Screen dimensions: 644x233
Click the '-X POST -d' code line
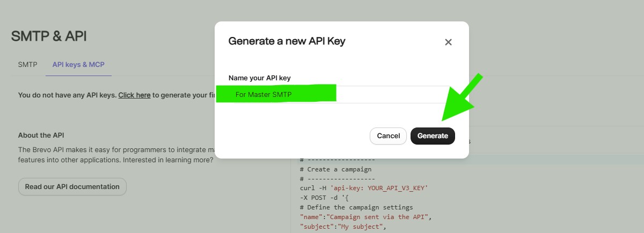(x=323, y=198)
